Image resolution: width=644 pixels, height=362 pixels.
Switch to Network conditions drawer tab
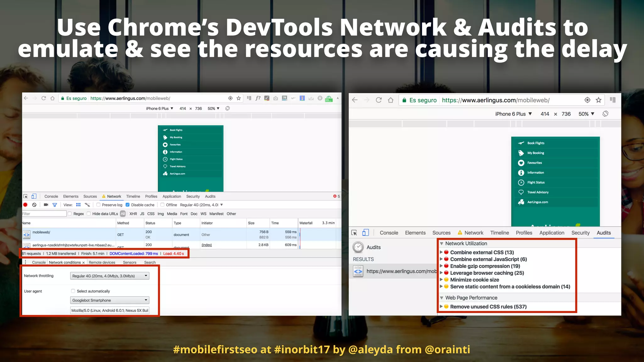coord(65,262)
